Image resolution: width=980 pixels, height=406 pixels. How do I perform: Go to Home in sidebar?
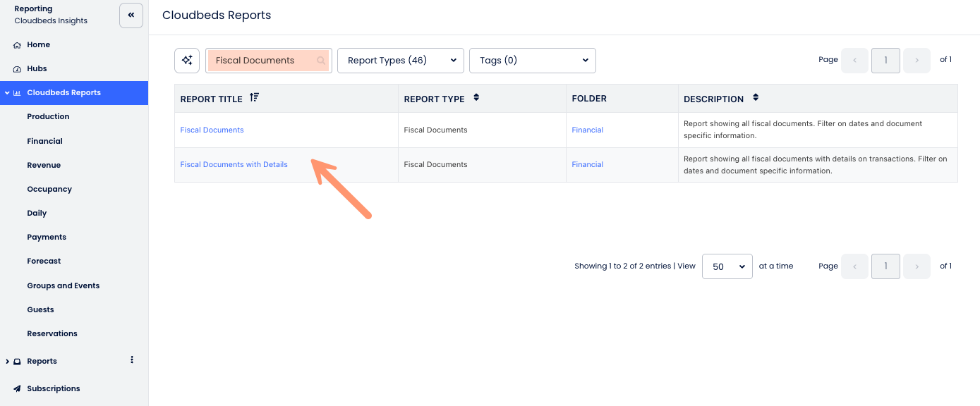click(38, 44)
